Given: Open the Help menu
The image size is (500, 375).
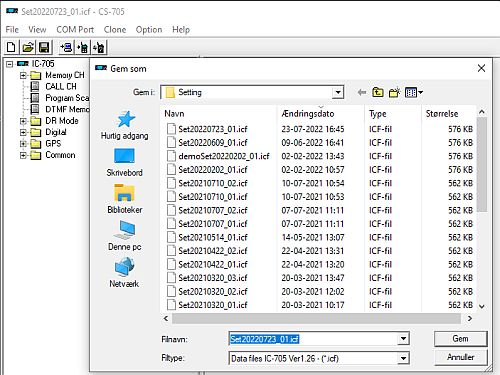Looking at the screenshot, I should click(181, 30).
